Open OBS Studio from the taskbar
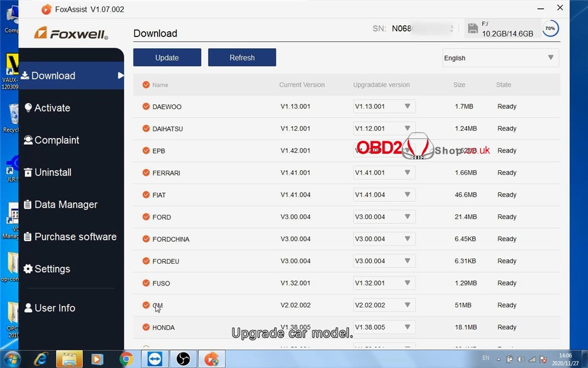 click(x=183, y=358)
